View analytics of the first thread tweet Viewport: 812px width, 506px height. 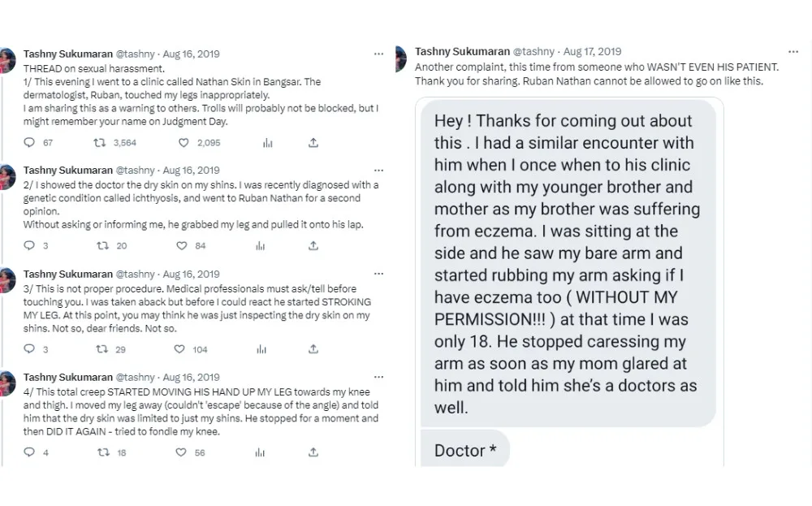pos(267,143)
